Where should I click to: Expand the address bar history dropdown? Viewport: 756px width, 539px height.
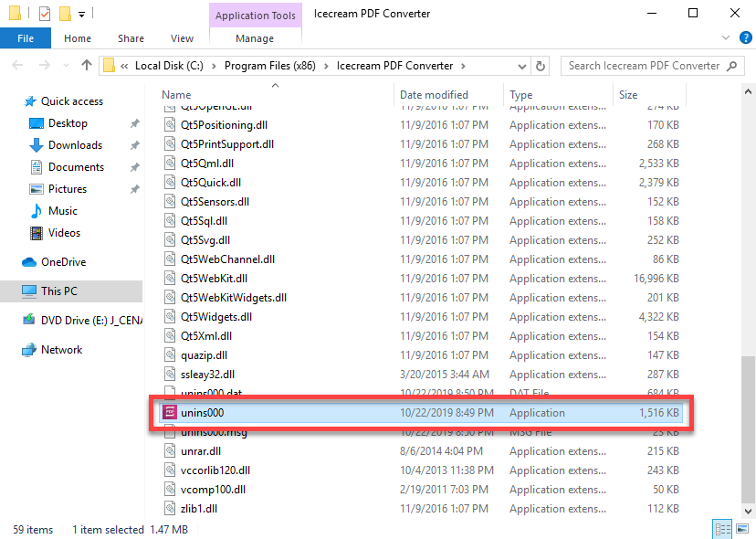click(x=521, y=66)
